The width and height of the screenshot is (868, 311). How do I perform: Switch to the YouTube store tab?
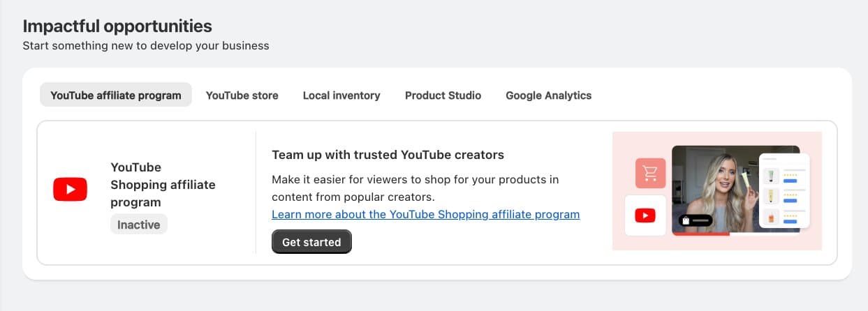coord(242,96)
